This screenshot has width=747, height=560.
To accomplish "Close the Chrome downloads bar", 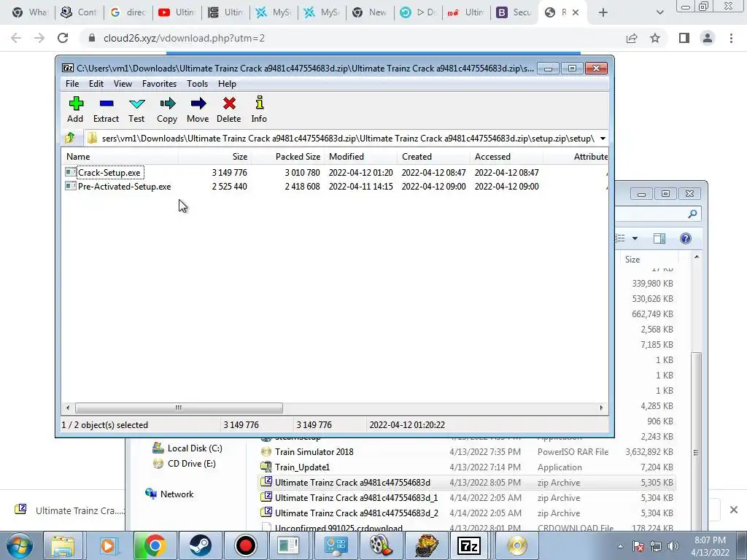I will click(734, 510).
